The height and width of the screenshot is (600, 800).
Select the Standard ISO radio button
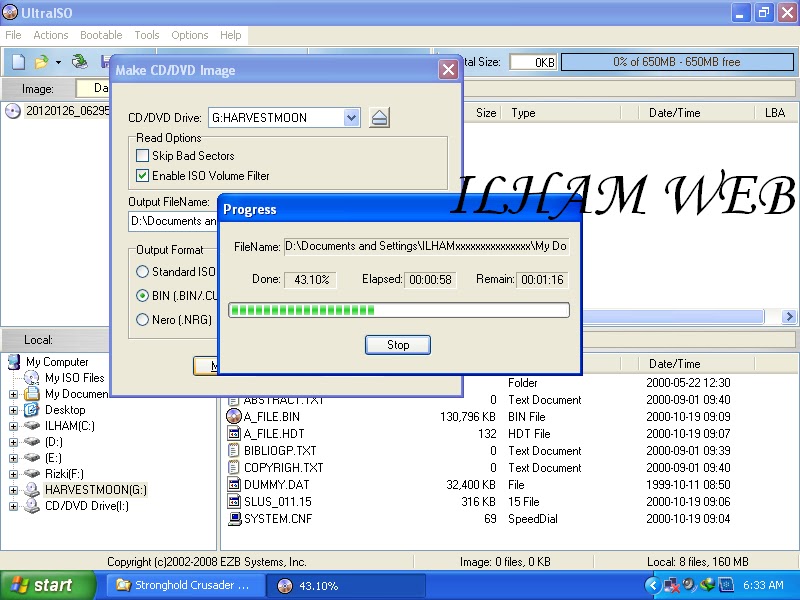pos(142,271)
